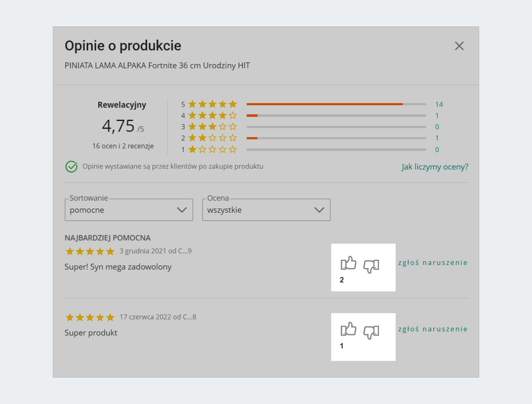Give thumbs up to 'Super produkt' review

coord(349,330)
